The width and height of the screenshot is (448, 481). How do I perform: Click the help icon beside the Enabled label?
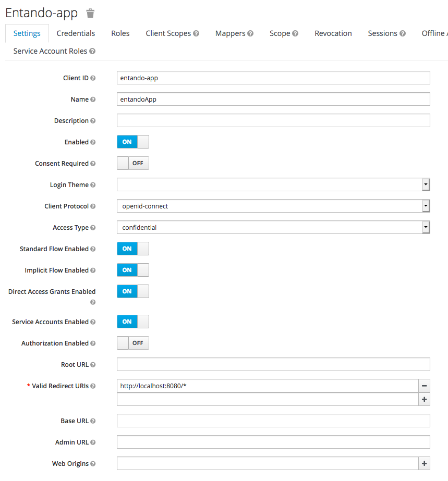tap(93, 142)
